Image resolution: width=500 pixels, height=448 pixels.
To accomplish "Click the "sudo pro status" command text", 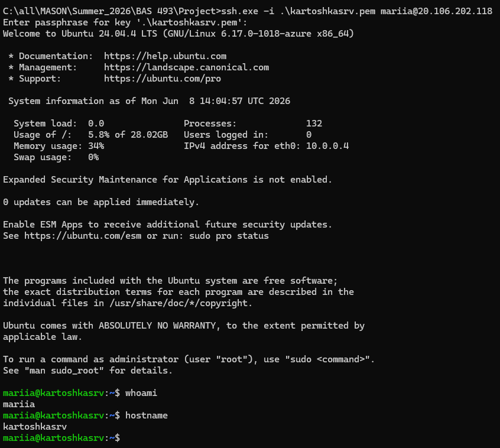I will (229, 236).
